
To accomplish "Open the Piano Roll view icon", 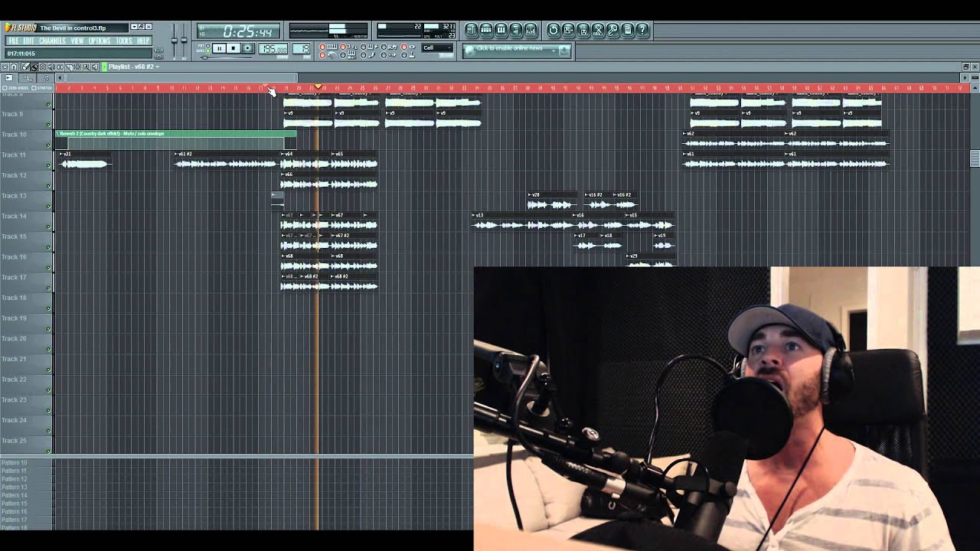I will pyautogui.click(x=501, y=30).
